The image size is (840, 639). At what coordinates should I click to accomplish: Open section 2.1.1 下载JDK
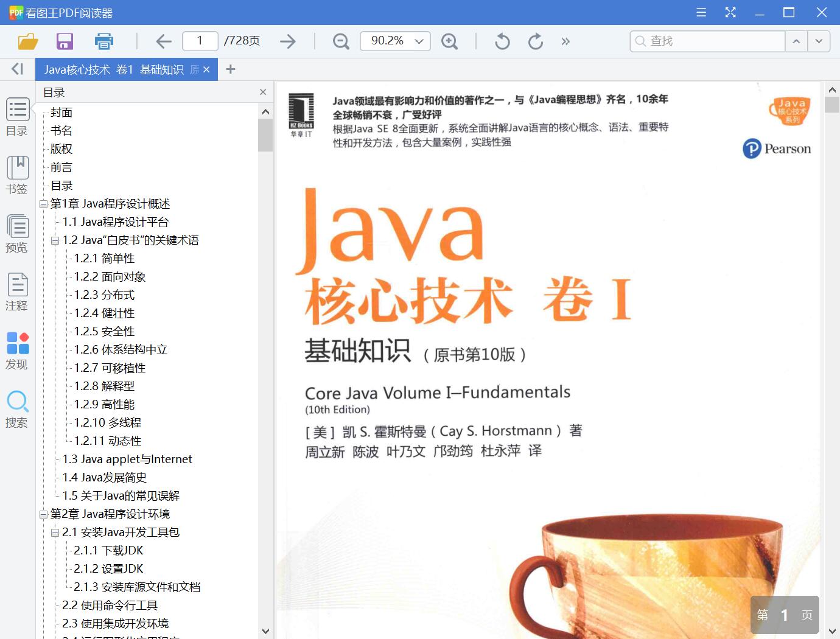(109, 551)
